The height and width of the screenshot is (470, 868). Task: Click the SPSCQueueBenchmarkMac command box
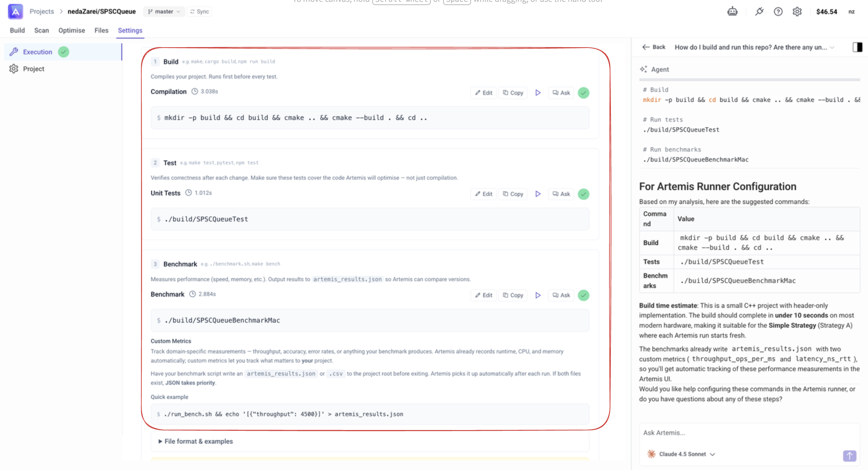pos(370,320)
